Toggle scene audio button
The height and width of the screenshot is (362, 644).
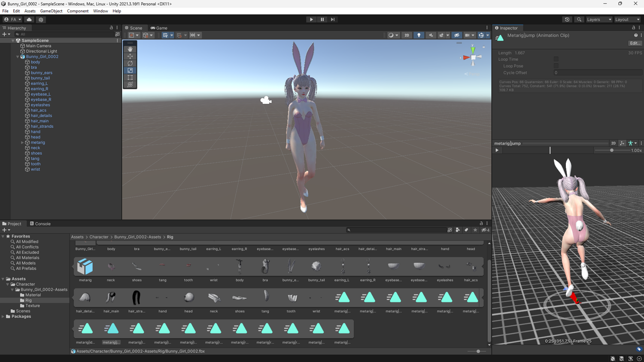tap(431, 35)
